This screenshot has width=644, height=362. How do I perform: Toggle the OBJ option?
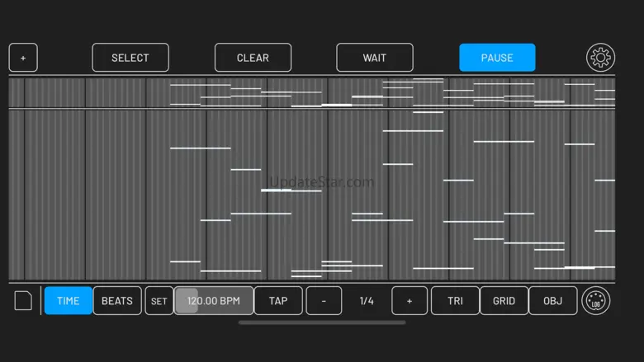553,301
